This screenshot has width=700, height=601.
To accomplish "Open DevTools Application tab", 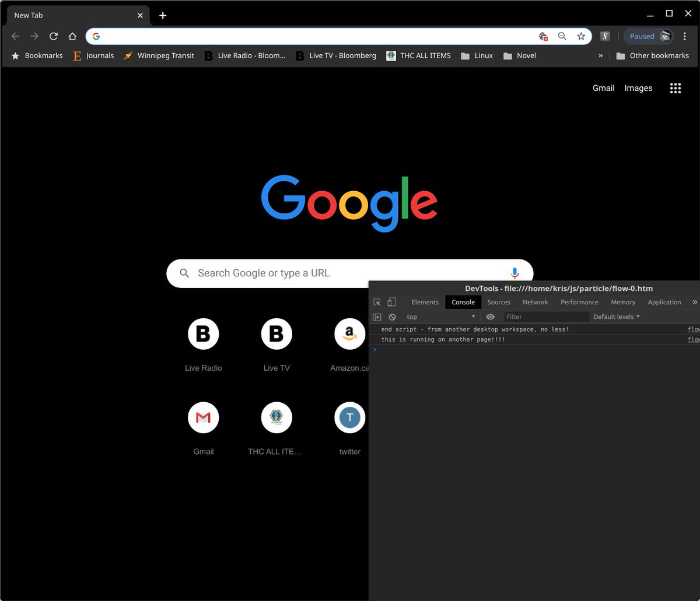I will (x=664, y=302).
